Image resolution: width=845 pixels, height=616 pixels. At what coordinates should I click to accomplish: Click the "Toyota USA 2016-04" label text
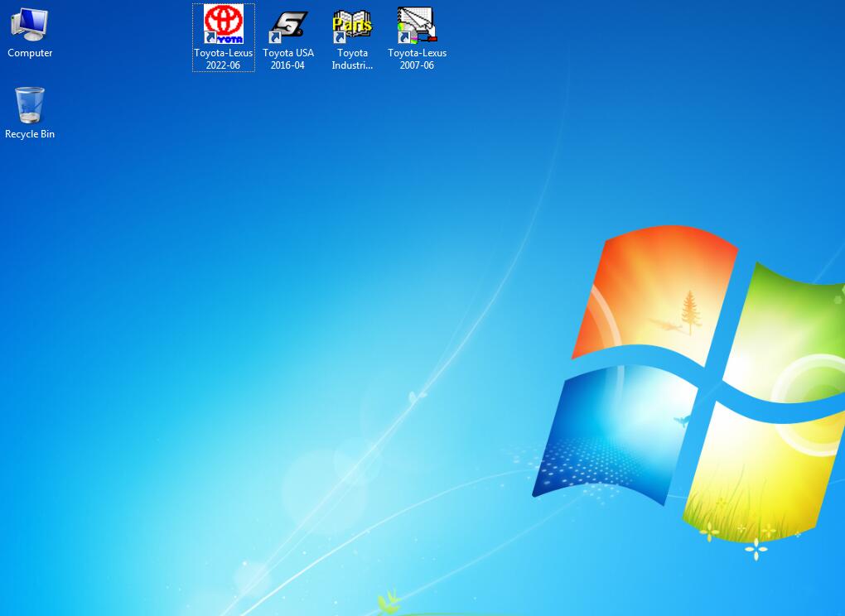(288, 60)
